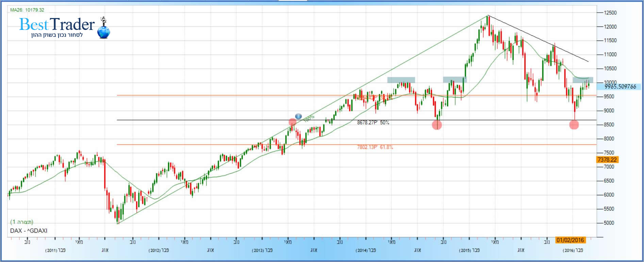
Task: Click the 2013 year label on time axis
Action: point(262,250)
